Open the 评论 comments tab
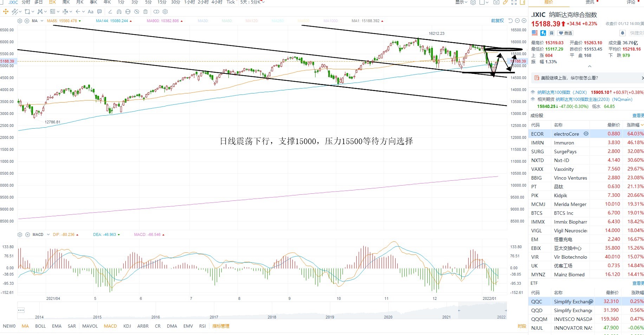 631,2
